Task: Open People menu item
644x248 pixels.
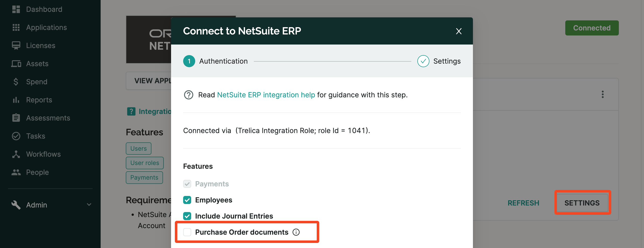Action: [37, 172]
